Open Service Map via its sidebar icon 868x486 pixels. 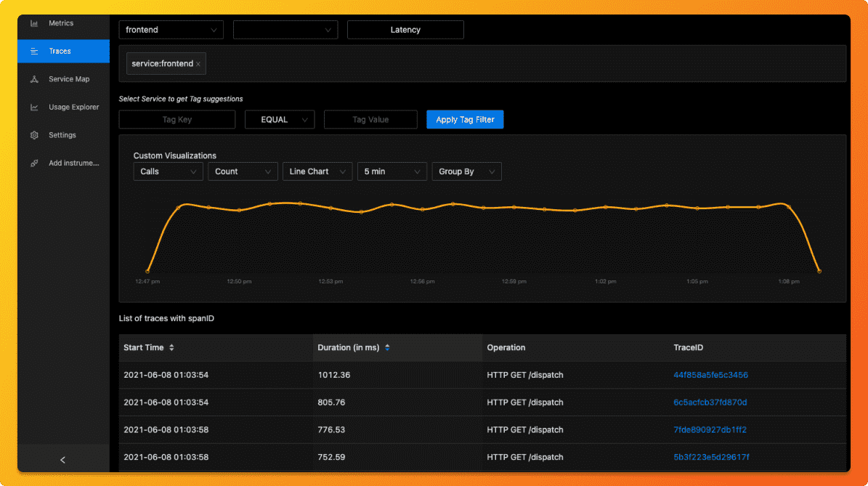(x=33, y=78)
